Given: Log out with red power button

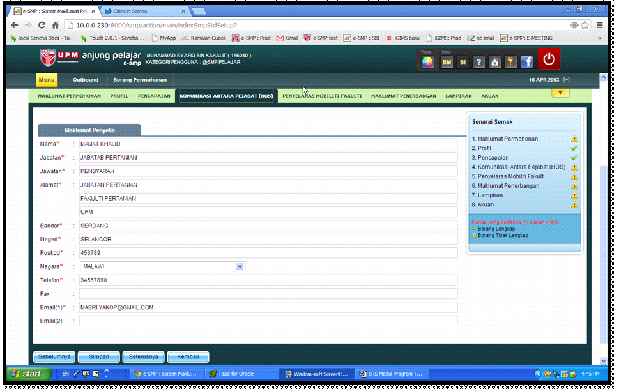Looking at the screenshot, I should click(x=549, y=59).
